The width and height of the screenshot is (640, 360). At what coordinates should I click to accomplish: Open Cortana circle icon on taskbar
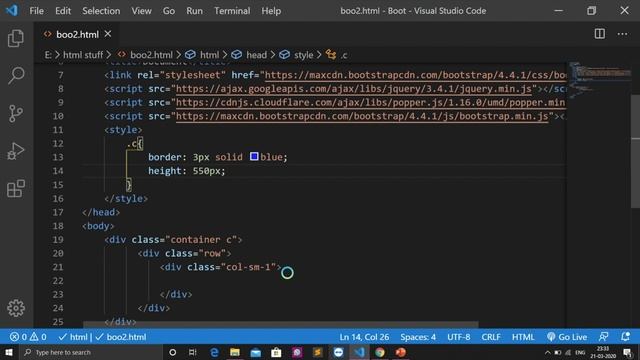(x=172, y=352)
